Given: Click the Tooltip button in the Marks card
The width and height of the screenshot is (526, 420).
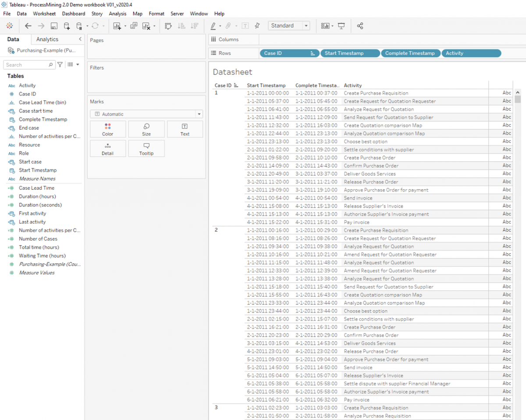Looking at the screenshot, I should 146,148.
